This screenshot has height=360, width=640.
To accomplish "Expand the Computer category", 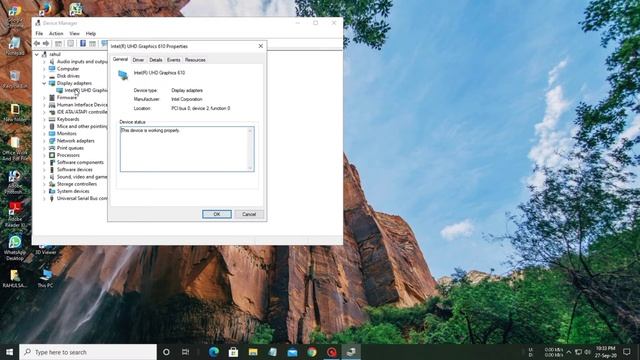I will [x=44, y=69].
